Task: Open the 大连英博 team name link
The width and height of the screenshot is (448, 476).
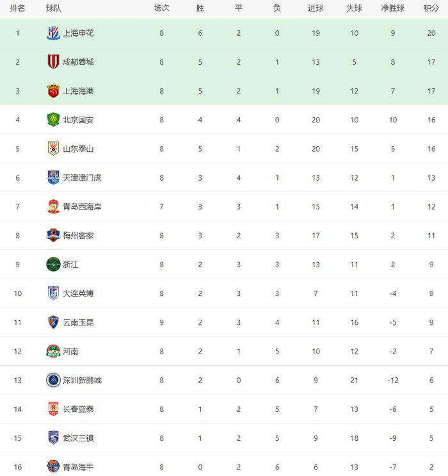Action: (78, 293)
